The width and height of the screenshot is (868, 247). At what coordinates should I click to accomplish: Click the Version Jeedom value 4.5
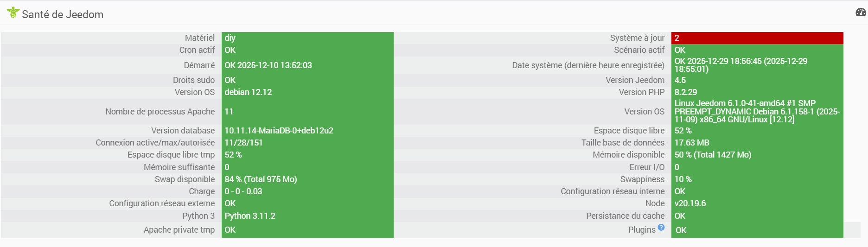click(x=680, y=80)
